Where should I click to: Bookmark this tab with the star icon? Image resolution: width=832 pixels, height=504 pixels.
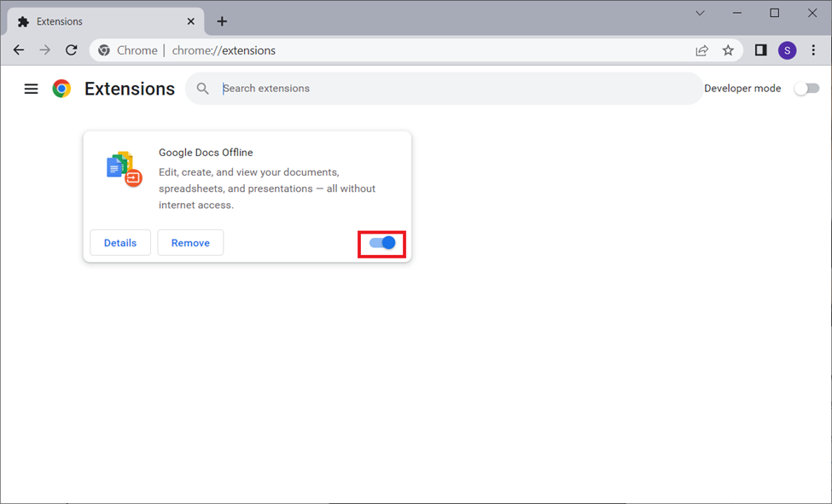[x=728, y=50]
